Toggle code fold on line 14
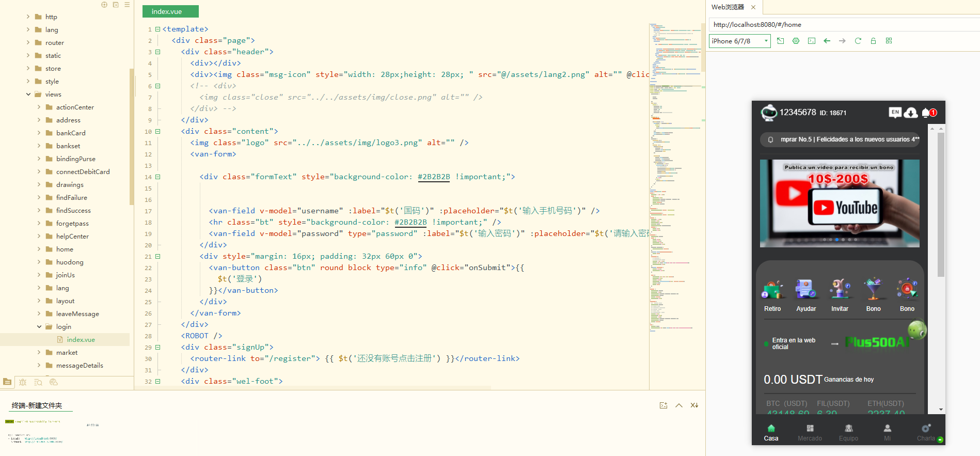980x456 pixels. [158, 177]
